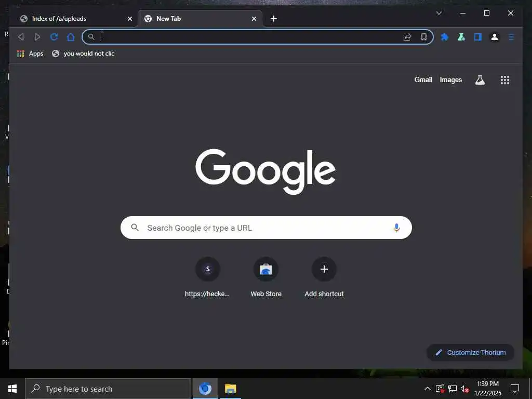Share this page from the address bar

click(407, 37)
